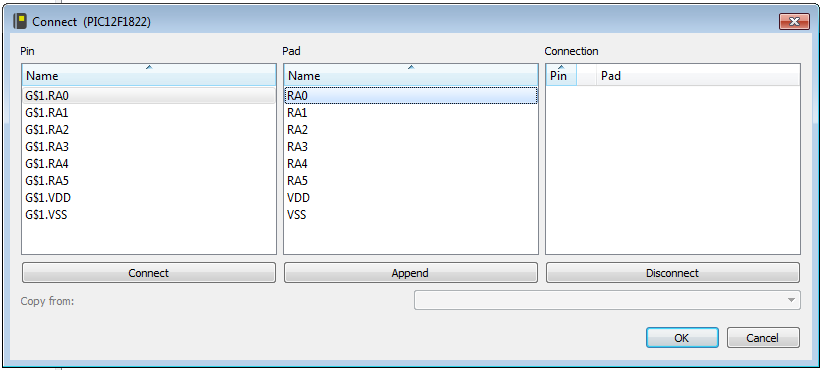This screenshot has height=370, width=822.
Task: Select pad RA0 in Pad list
Action: tap(411, 95)
